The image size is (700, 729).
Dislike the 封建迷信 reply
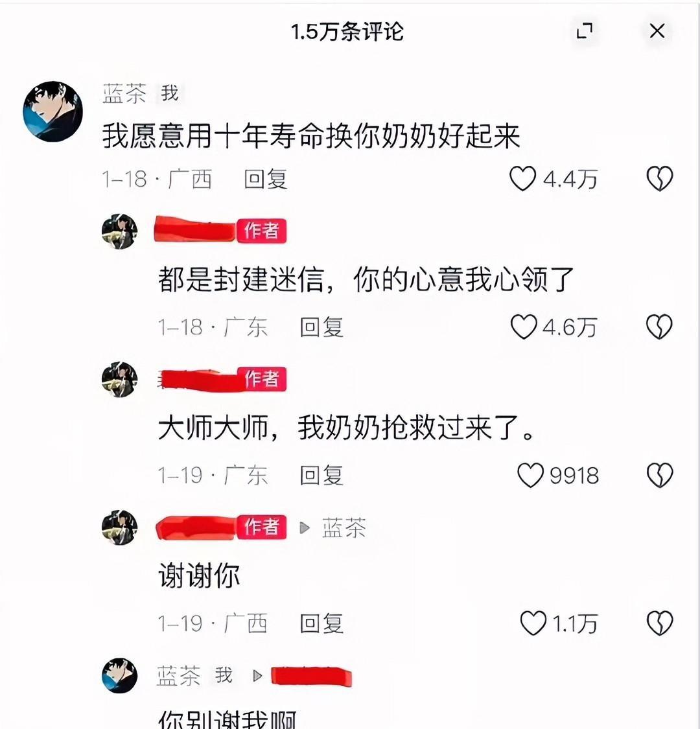tap(660, 327)
